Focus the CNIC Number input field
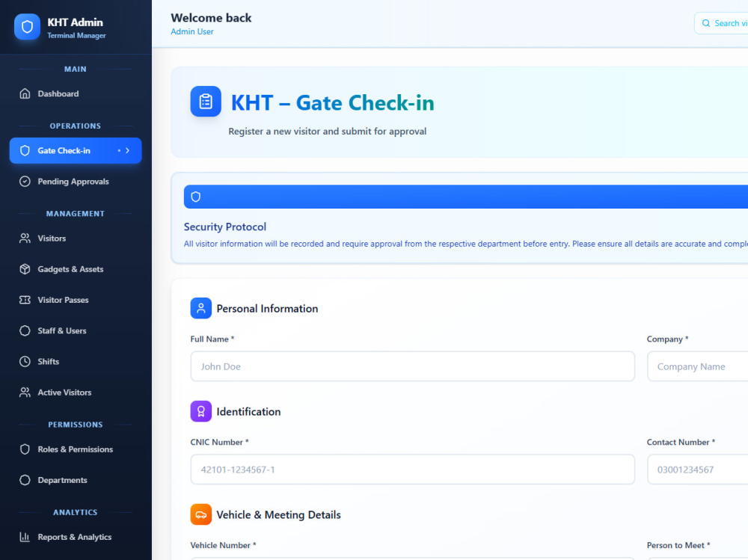748x560 pixels. 413,470
